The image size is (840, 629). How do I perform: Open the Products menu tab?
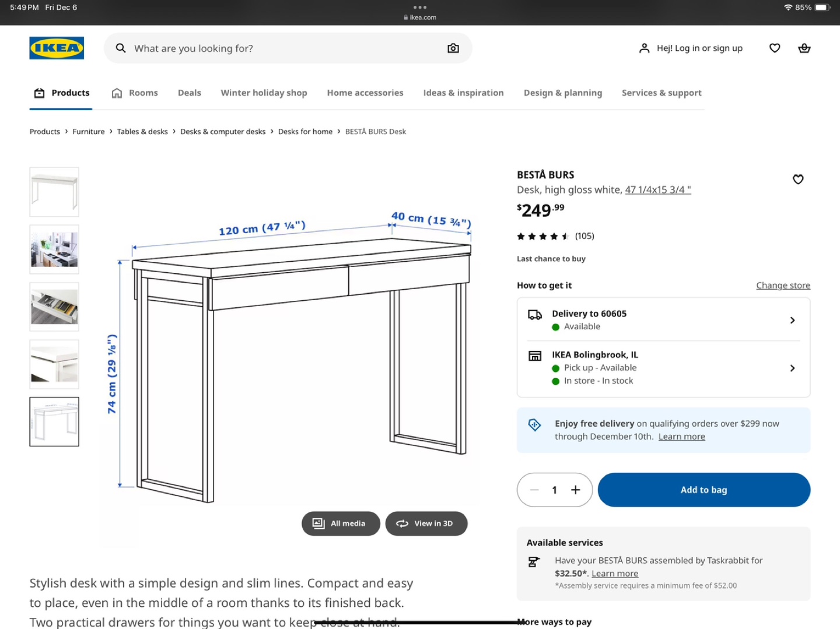(61, 93)
